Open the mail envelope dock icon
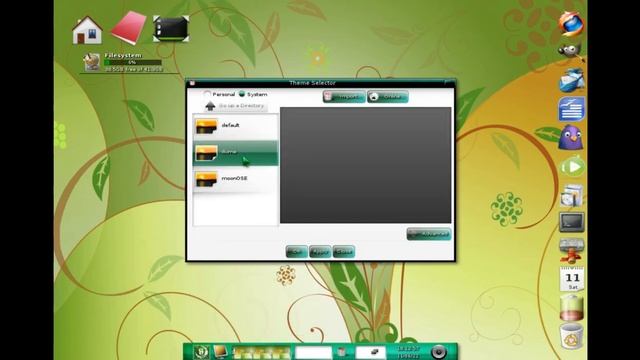The width and height of the screenshot is (640, 360). [x=571, y=80]
